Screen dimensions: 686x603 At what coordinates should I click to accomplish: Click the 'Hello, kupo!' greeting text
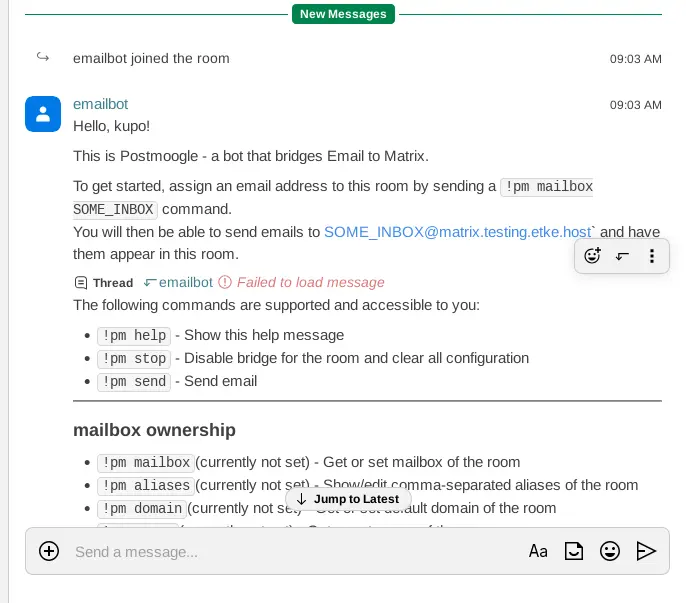coord(112,126)
